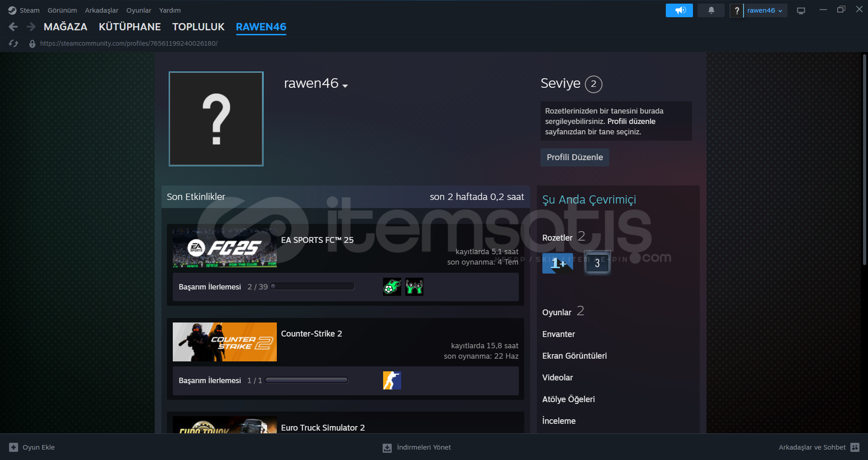Click the İndirmeleri Yönet download icon

click(x=387, y=448)
